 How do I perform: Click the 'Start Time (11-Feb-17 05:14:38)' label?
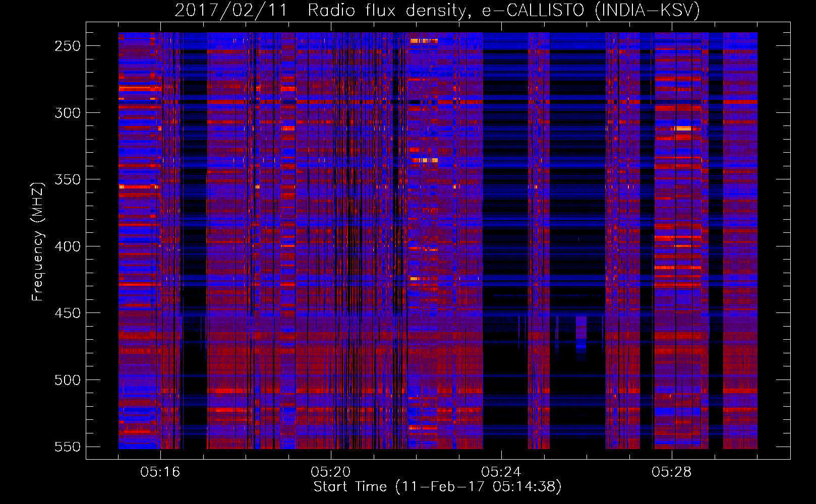click(437, 487)
